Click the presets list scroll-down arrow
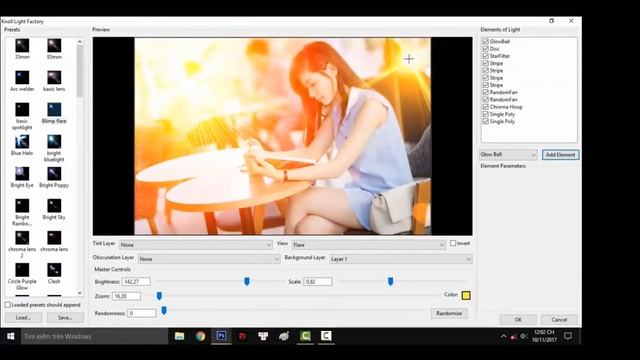Screen dimensions: 640x360 pos(80,293)
